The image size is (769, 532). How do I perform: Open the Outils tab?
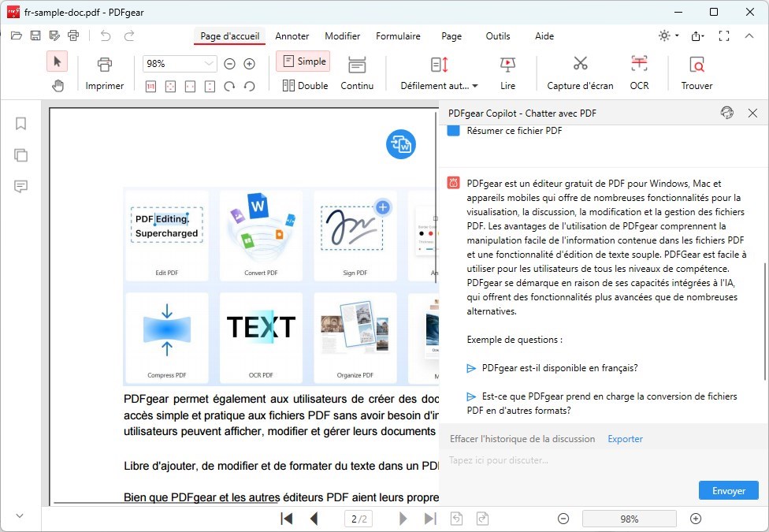point(498,35)
